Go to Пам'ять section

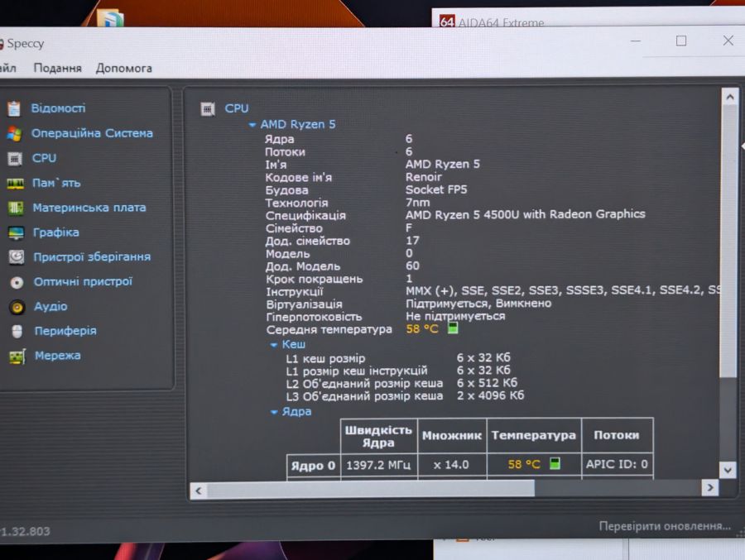click(56, 183)
